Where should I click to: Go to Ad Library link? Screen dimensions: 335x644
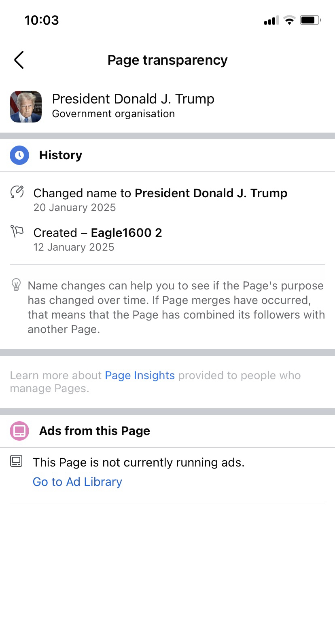[x=77, y=482]
